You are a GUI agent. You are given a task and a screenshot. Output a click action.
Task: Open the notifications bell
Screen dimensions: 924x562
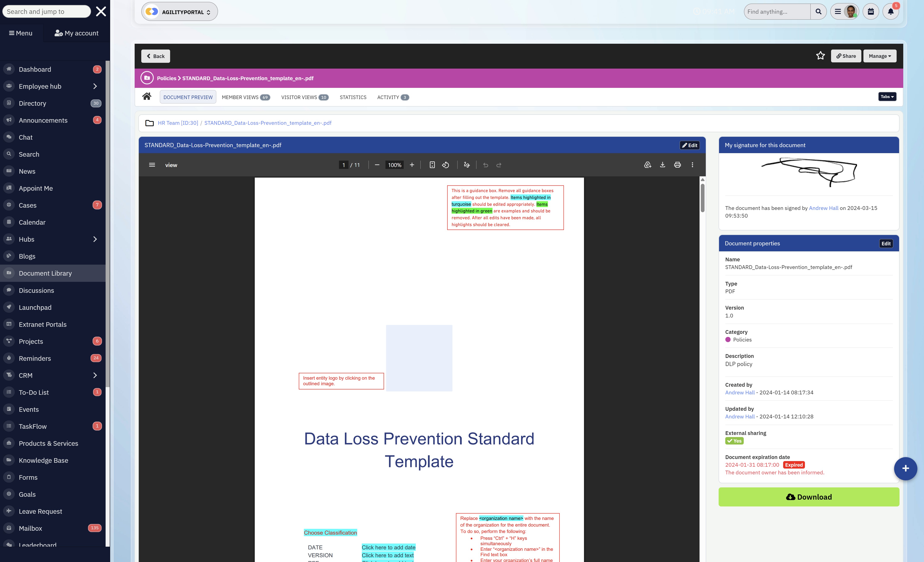(x=890, y=12)
